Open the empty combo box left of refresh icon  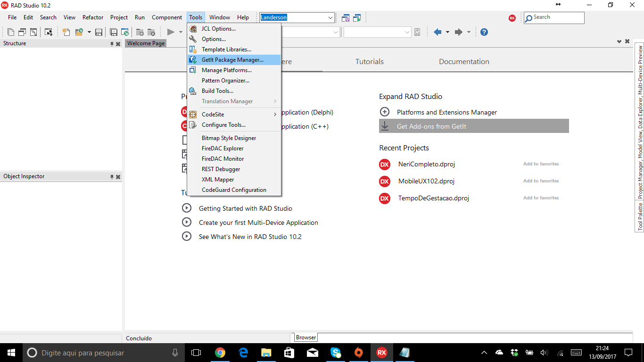378,32
